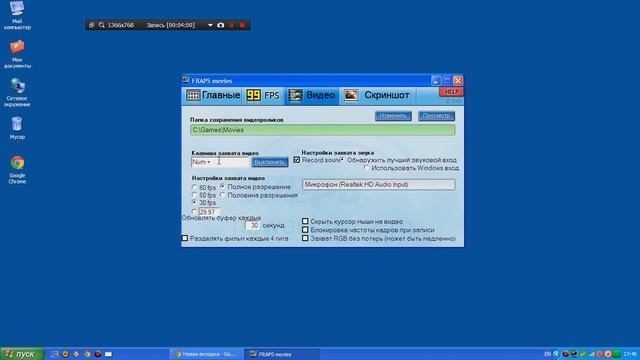
Task: Switch to the Главные tab
Action: click(x=213, y=96)
